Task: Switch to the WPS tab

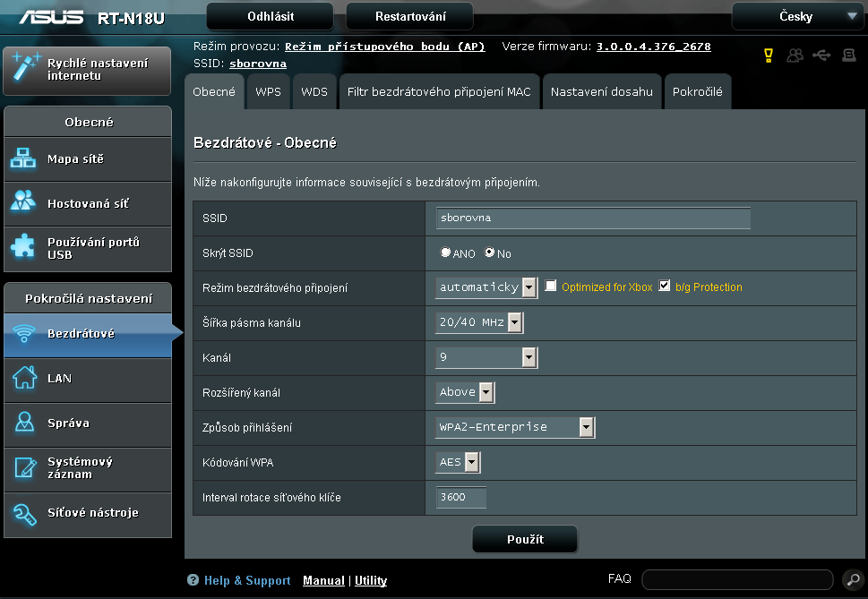Action: click(x=268, y=91)
